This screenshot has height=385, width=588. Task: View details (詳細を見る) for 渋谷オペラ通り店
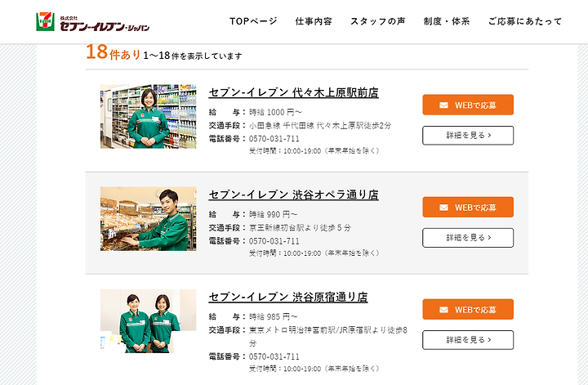pos(468,238)
